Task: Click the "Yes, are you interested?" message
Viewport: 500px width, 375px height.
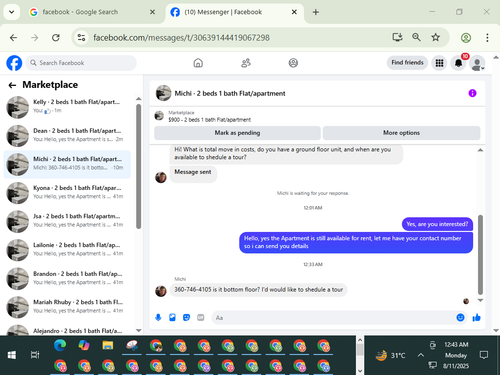Action: [x=437, y=224]
